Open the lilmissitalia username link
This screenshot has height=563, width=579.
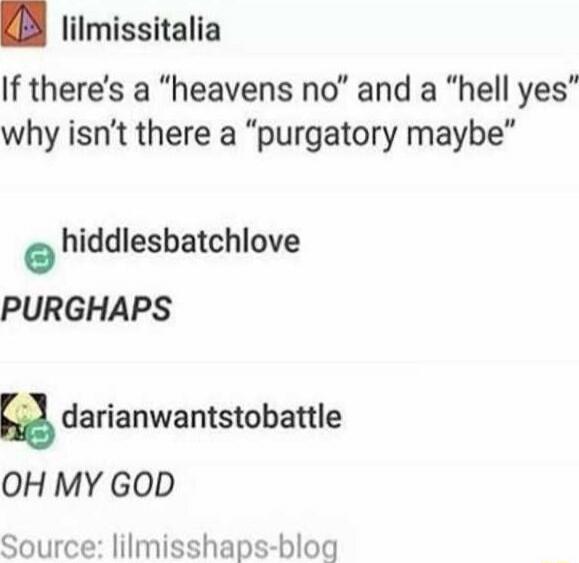pyautogui.click(x=141, y=30)
